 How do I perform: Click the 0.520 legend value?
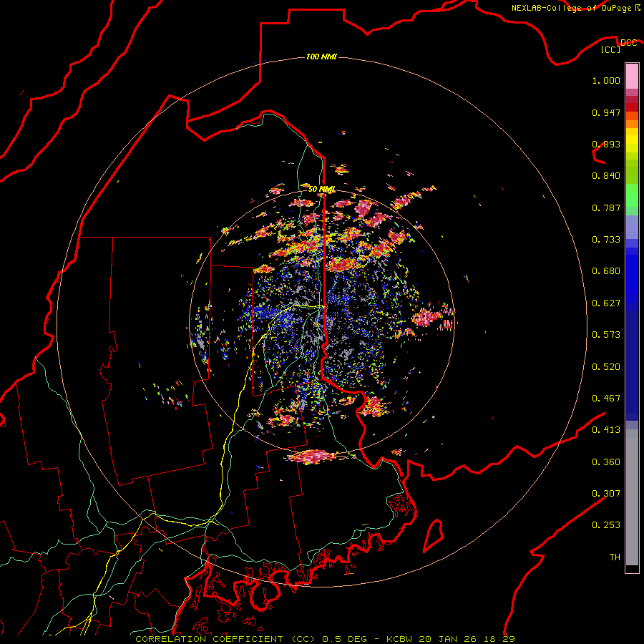click(x=606, y=367)
